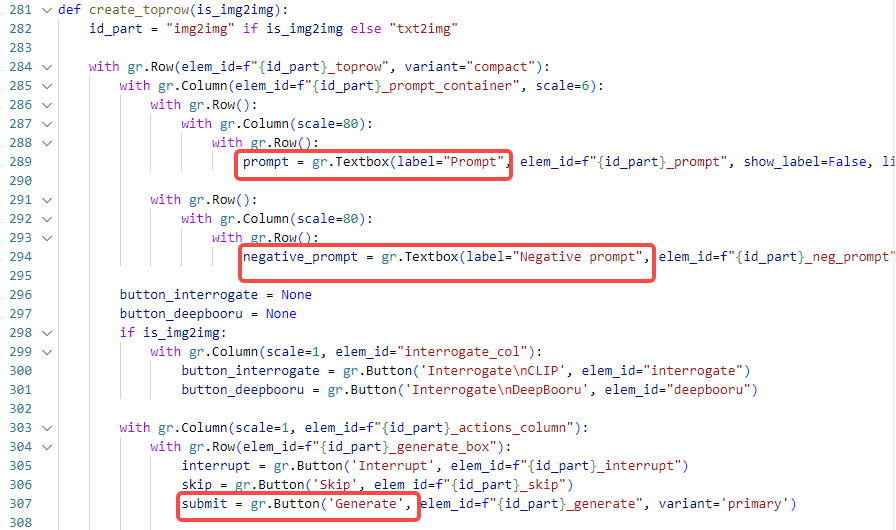Image resolution: width=896 pixels, height=530 pixels.
Task: Fold the Column scale=80 block at line 287
Action: (47, 124)
